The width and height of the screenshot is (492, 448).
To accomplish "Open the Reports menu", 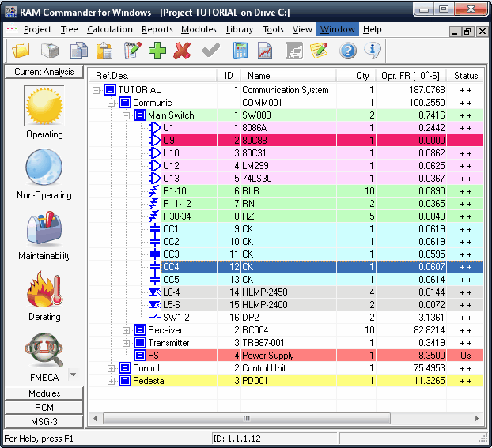I will [157, 29].
